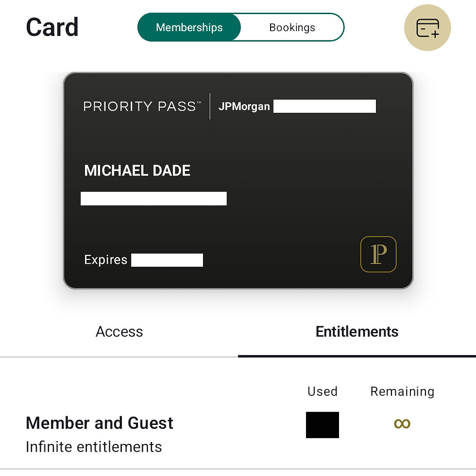476x476 pixels.
Task: Open the Access tab
Action: coord(119,332)
